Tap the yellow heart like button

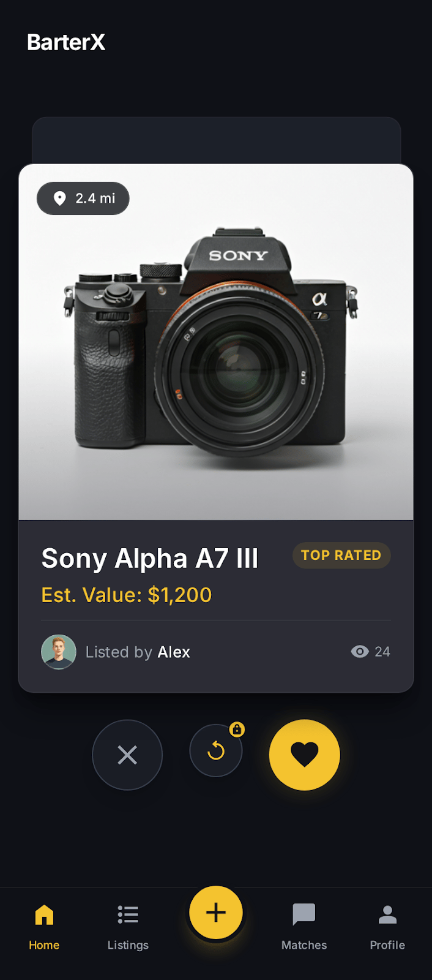pos(305,755)
